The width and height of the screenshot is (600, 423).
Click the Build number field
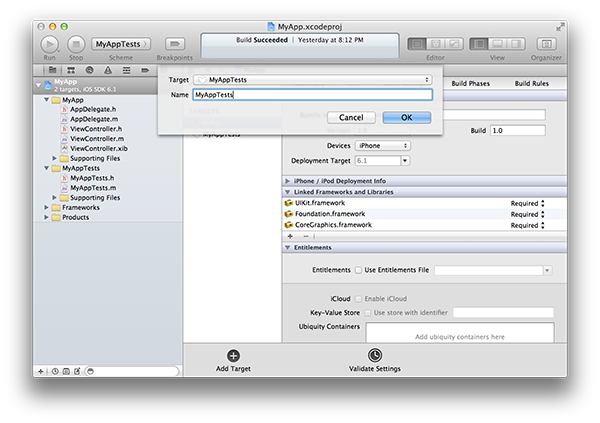pos(518,131)
